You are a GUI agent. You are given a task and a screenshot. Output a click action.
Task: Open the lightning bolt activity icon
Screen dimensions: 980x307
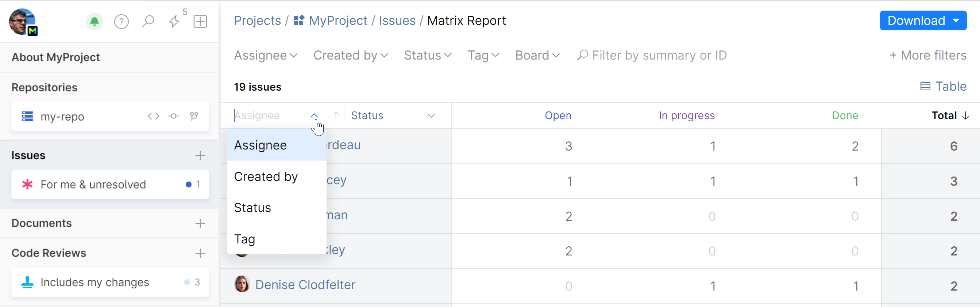pyautogui.click(x=174, y=21)
